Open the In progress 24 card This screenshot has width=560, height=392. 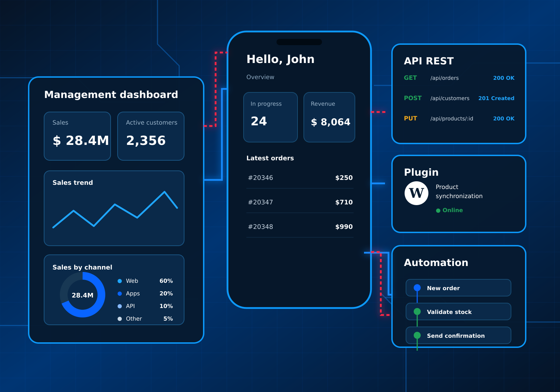271,117
